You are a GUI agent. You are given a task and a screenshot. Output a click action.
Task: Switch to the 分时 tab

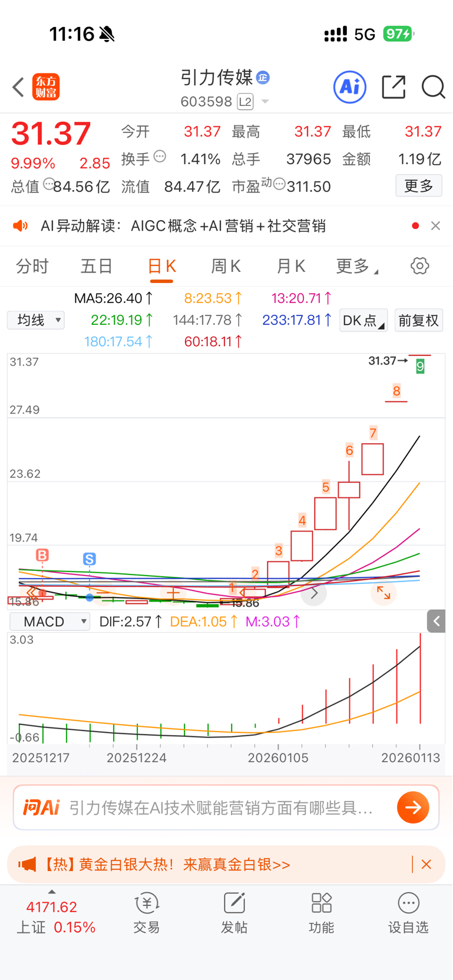32,267
